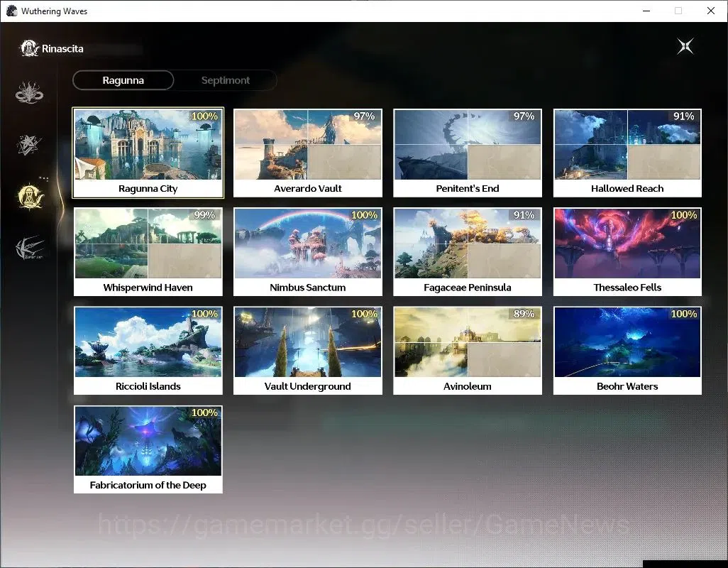
Task: Open the Vault Underground area card
Action: [x=308, y=351]
